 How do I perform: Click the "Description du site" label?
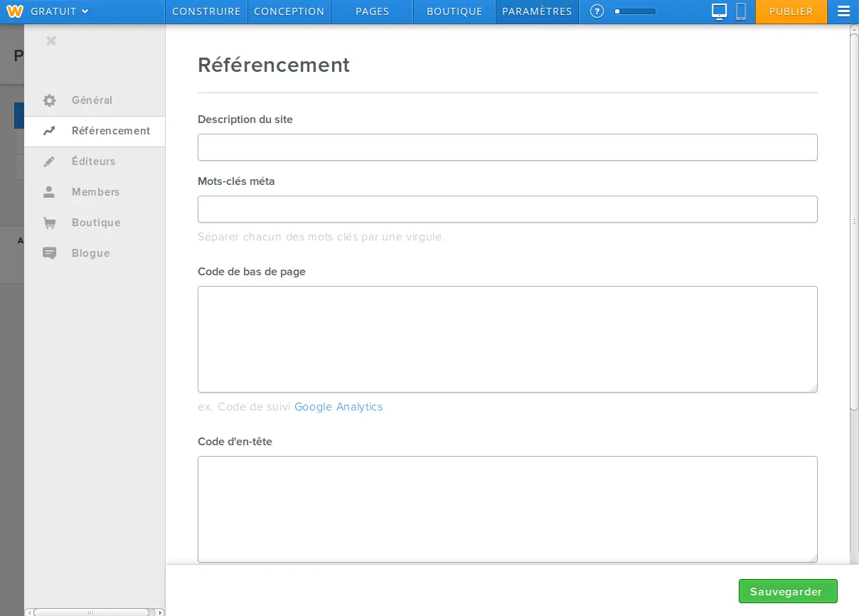pyautogui.click(x=245, y=120)
